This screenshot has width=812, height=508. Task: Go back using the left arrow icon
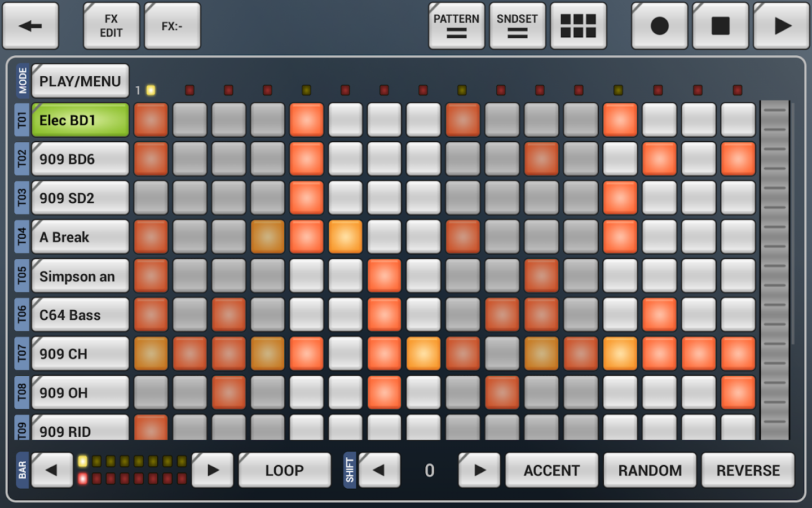(x=31, y=25)
